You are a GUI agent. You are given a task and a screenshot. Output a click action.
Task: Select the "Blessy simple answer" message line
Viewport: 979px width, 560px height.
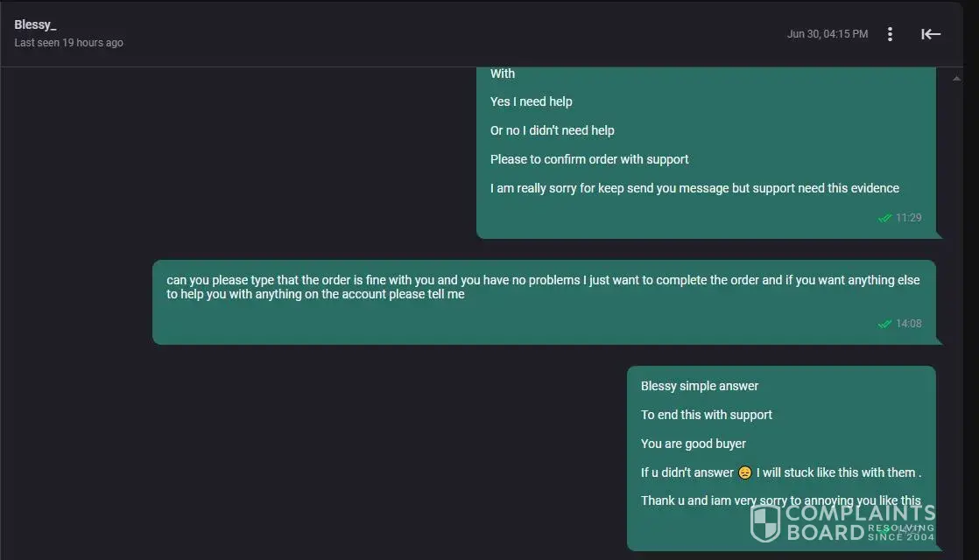tap(700, 386)
